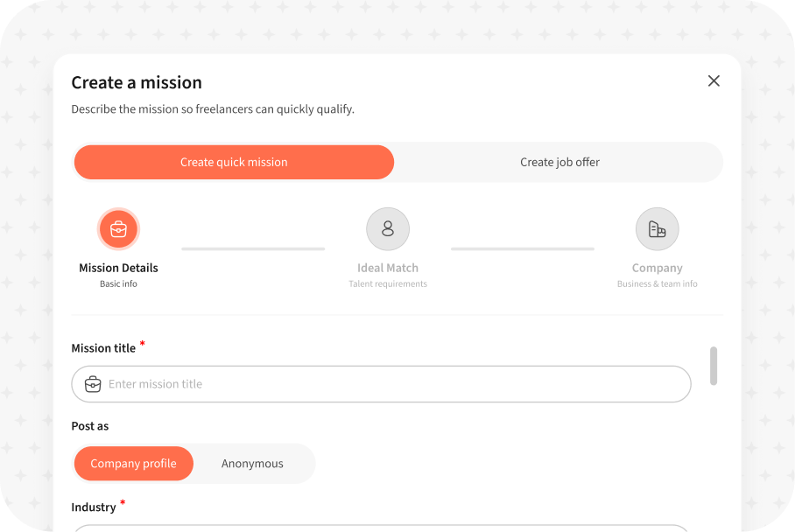Close the Create a mission dialog
The image size is (795, 532).
(714, 81)
